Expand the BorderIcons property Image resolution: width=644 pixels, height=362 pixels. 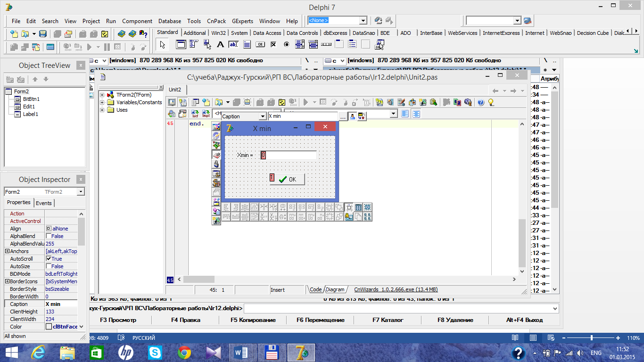point(7,281)
